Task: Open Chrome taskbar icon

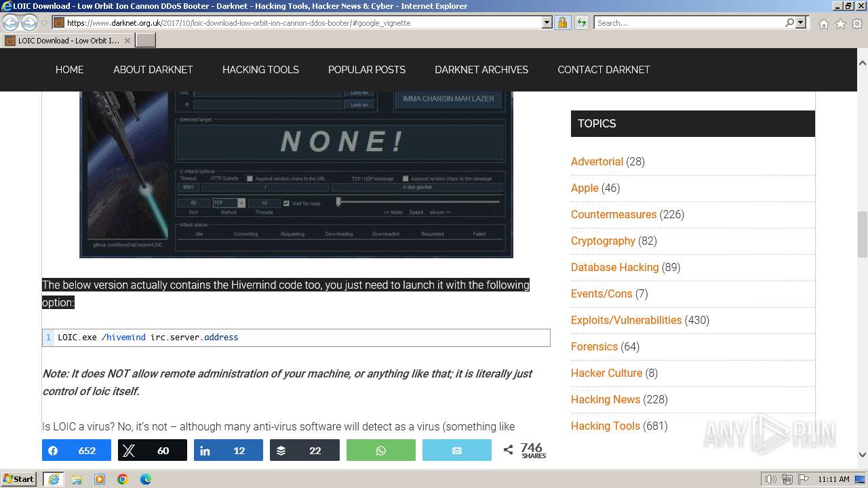Action: point(123,479)
